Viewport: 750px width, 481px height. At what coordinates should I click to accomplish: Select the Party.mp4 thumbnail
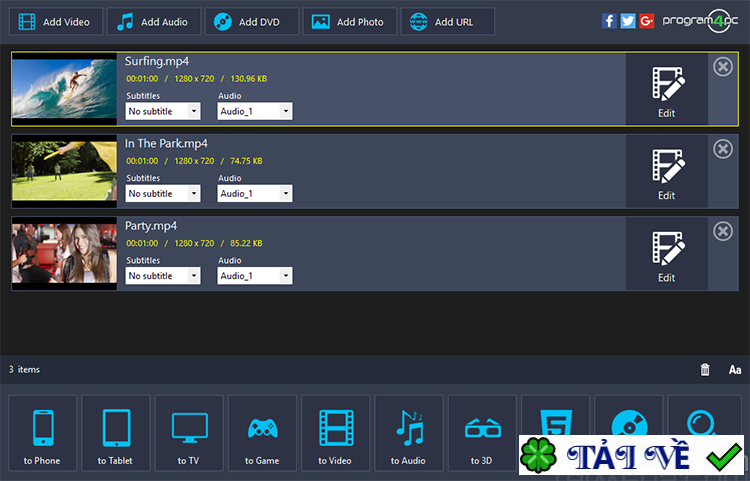[x=64, y=253]
